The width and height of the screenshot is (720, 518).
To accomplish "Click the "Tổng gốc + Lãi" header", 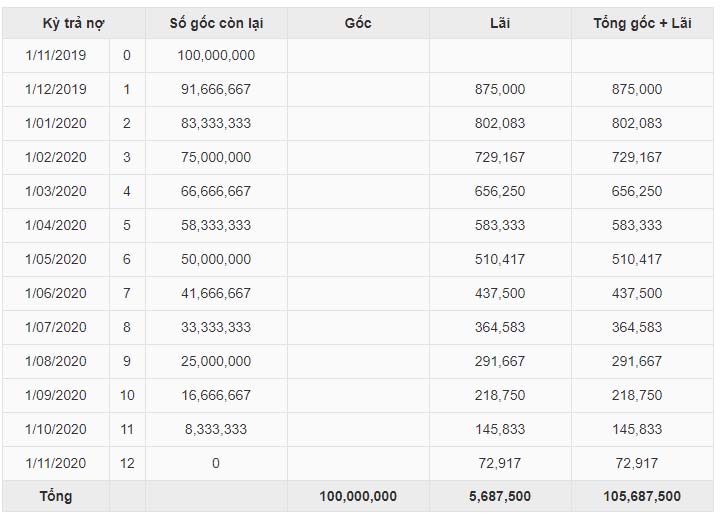I will tap(642, 23).
